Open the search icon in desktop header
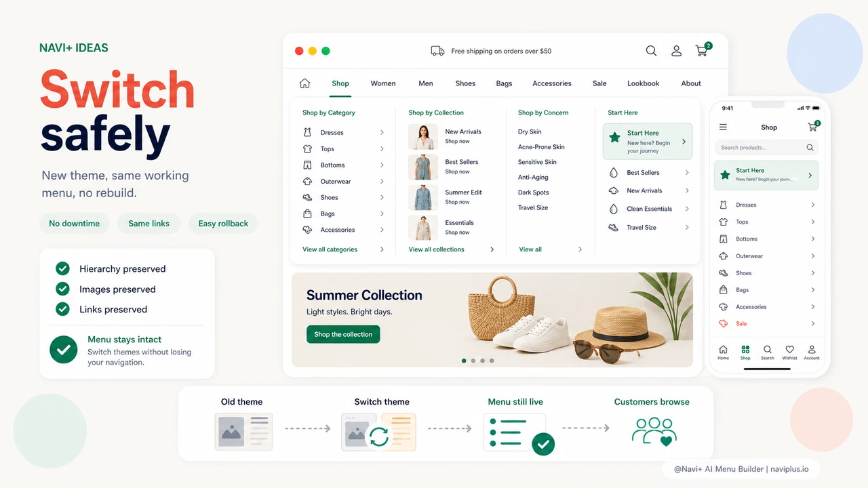This screenshot has width=868, height=488. 651,51
